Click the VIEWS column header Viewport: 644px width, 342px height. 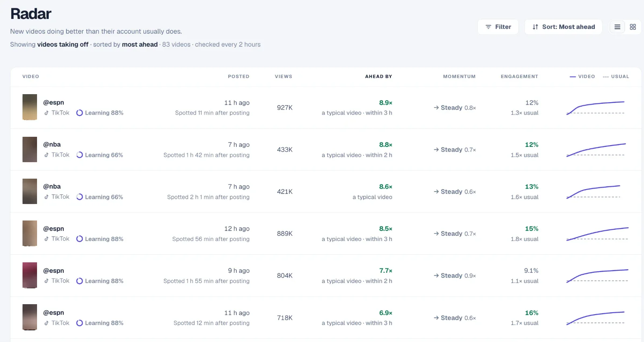(283, 76)
